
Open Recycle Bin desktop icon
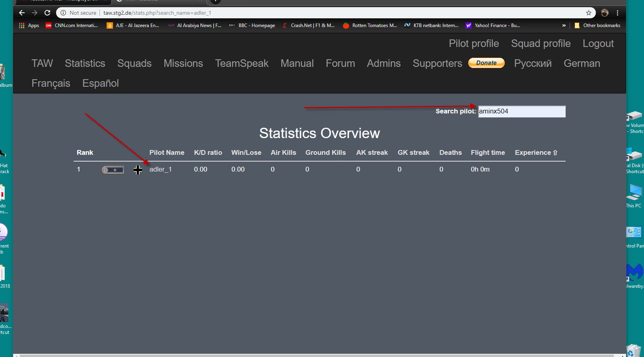pos(634,351)
